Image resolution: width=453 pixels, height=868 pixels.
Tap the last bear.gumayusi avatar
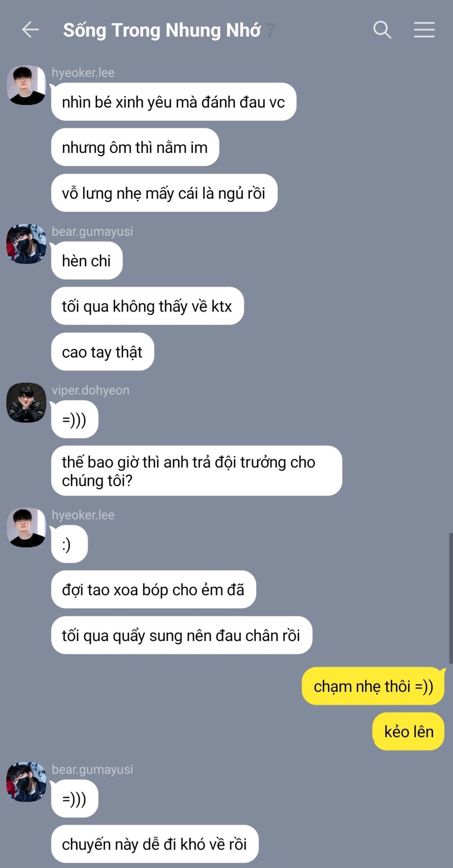(26, 782)
